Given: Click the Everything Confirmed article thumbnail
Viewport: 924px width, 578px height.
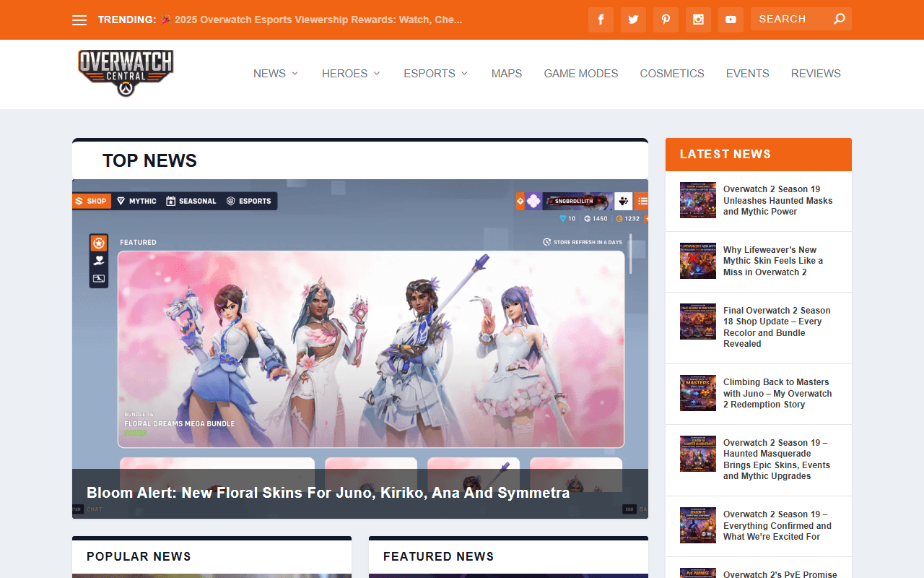Looking at the screenshot, I should [x=698, y=525].
